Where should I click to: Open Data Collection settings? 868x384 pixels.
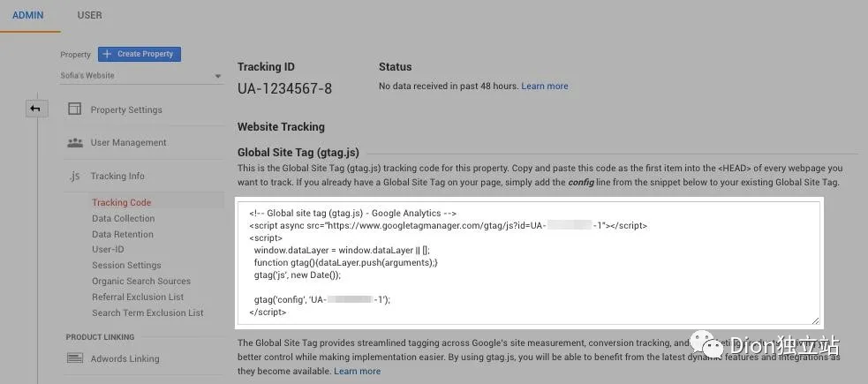(123, 219)
